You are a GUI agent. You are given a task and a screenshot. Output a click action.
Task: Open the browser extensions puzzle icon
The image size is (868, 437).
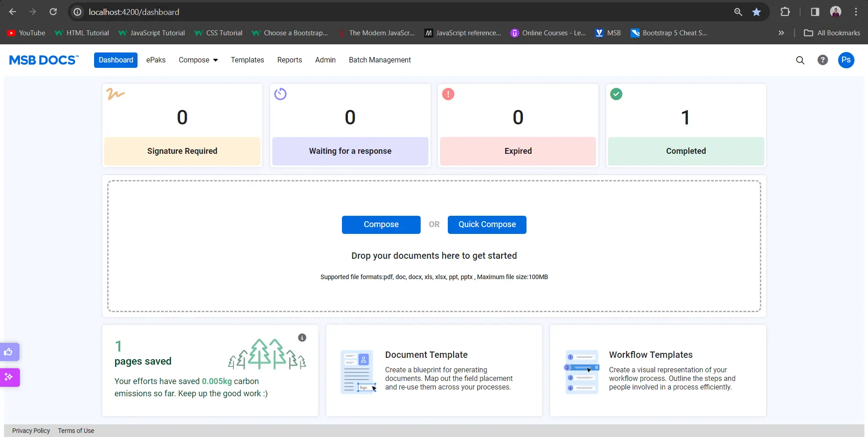click(x=785, y=12)
